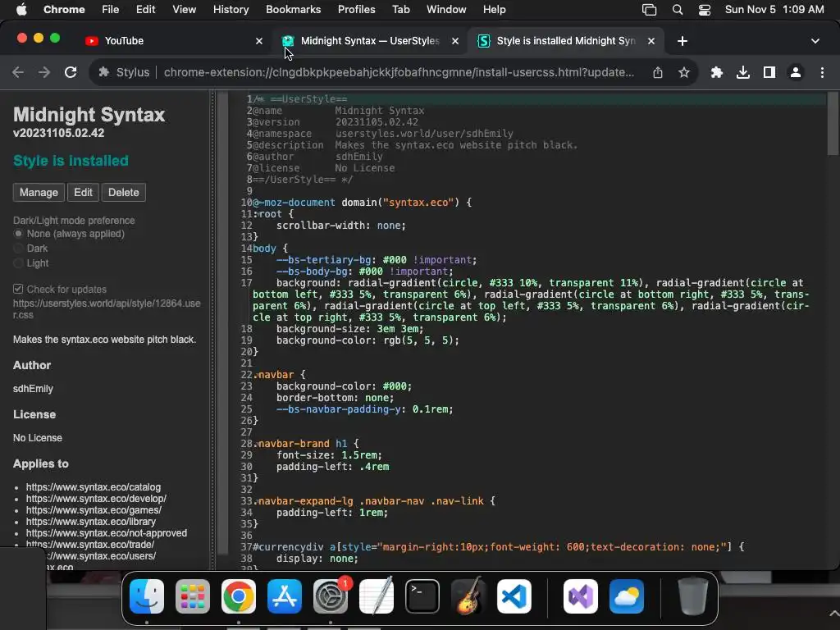Click the Stage Manager windows icon in menu bar

(650, 10)
